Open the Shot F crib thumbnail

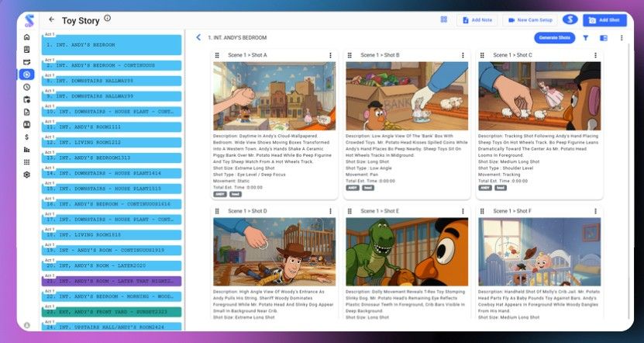(x=539, y=251)
